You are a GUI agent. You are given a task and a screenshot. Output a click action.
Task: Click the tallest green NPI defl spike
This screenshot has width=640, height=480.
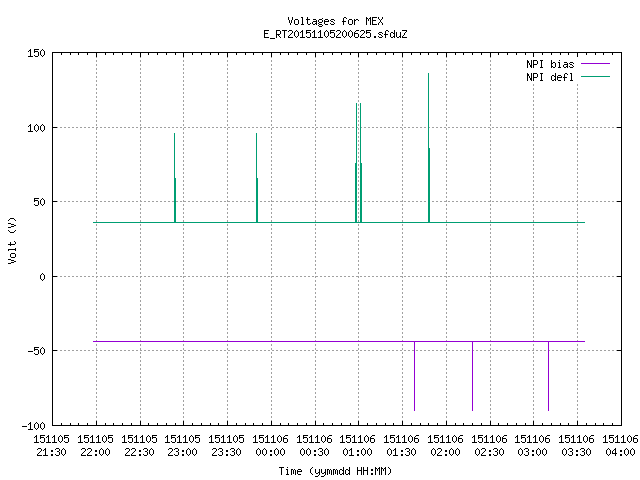[x=429, y=148]
